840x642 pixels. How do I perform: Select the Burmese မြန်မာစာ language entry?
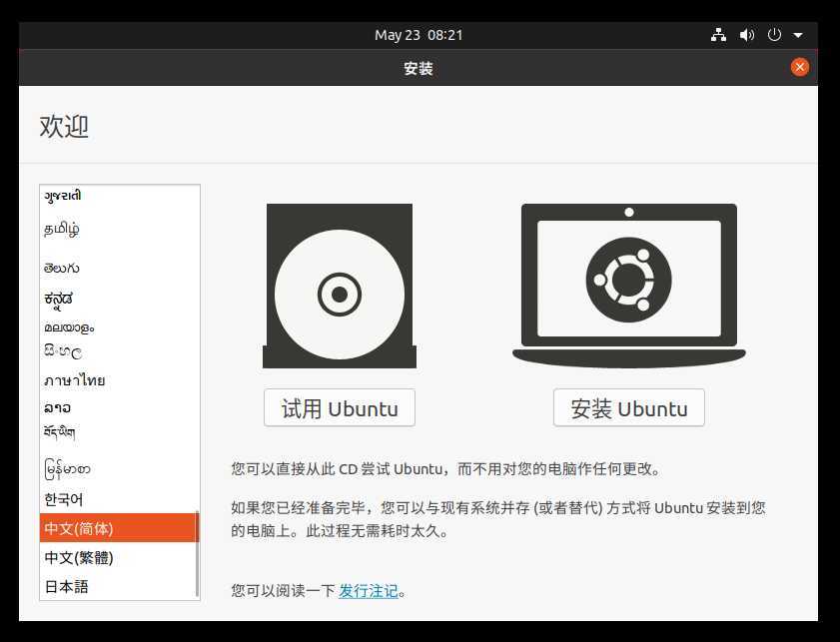point(119,469)
